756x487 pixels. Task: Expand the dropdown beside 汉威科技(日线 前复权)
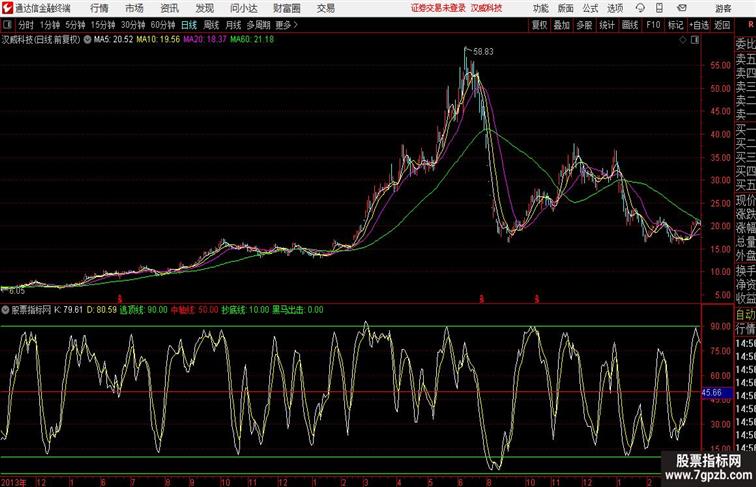pyautogui.click(x=87, y=40)
